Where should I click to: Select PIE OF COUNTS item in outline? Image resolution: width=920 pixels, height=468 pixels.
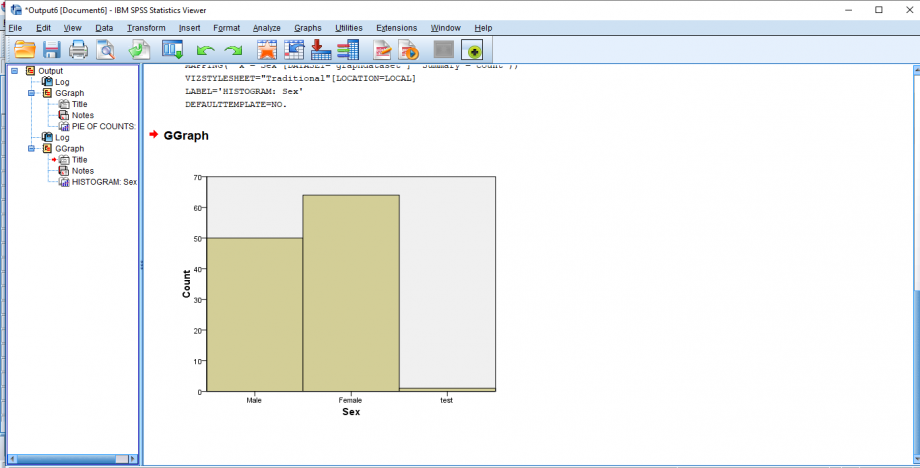click(x=103, y=126)
